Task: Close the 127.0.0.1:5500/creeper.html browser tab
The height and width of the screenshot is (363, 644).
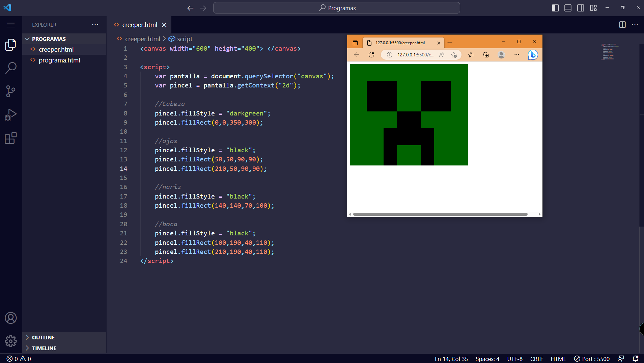Action: pyautogui.click(x=439, y=43)
